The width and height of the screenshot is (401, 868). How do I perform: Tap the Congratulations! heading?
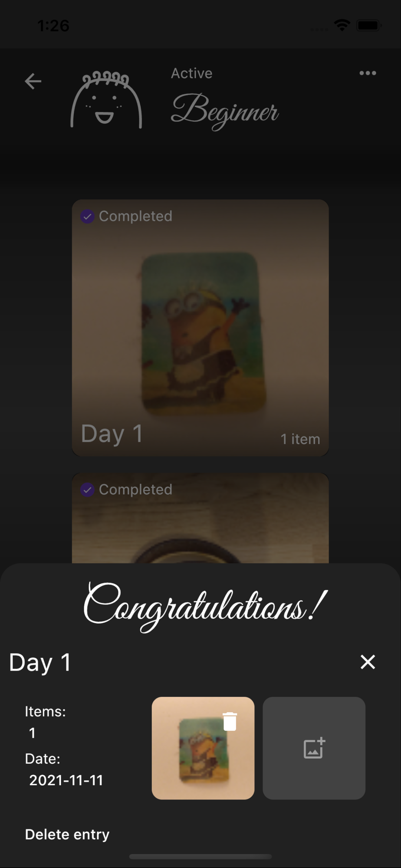[x=205, y=606]
